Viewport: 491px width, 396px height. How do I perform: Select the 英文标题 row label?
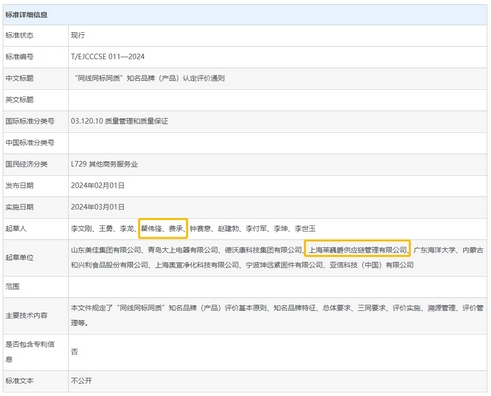[19, 100]
